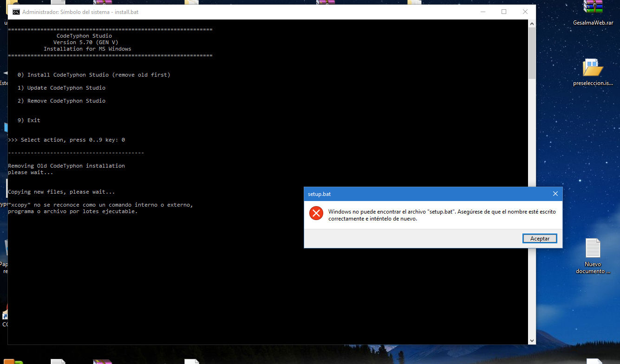The height and width of the screenshot is (364, 620).
Task: Click the "please wait..." line under Removing Old
Action: pyautogui.click(x=31, y=172)
